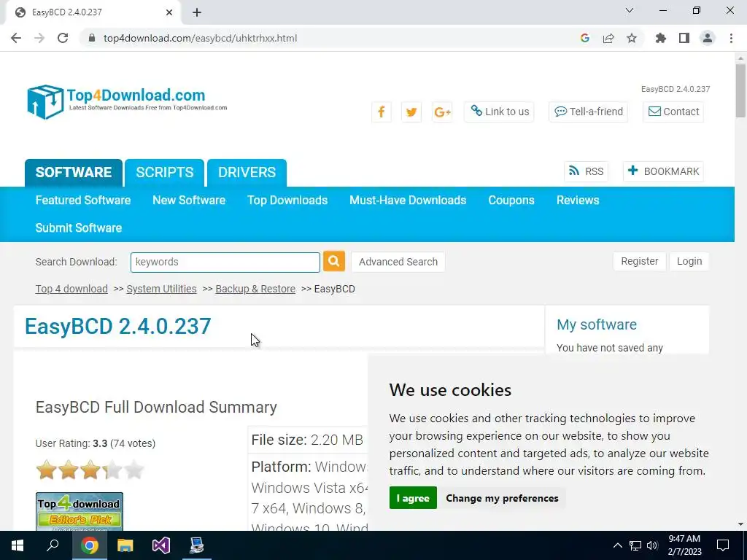The image size is (747, 560).
Task: Open the rightmost pinned taskbar app
Action: point(196,545)
